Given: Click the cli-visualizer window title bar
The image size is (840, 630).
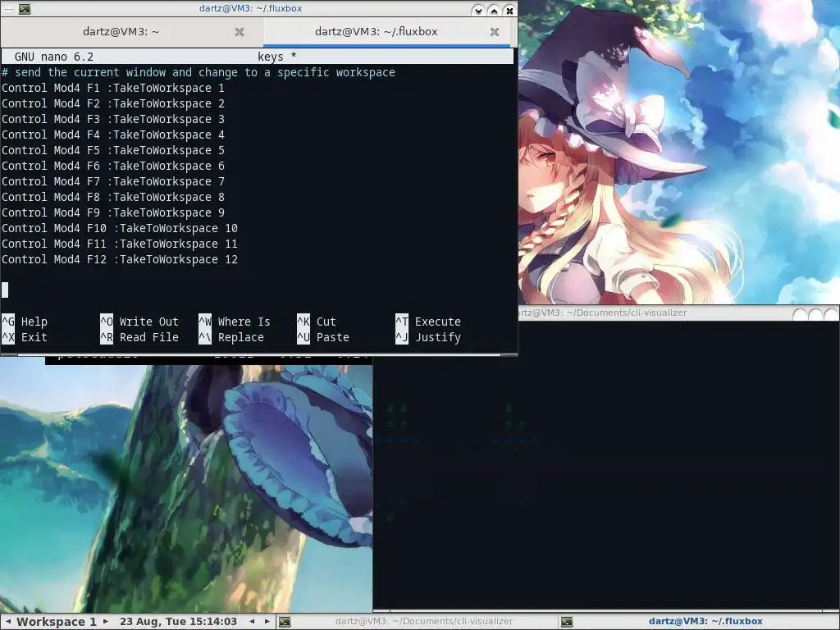Looking at the screenshot, I should 655,313.
